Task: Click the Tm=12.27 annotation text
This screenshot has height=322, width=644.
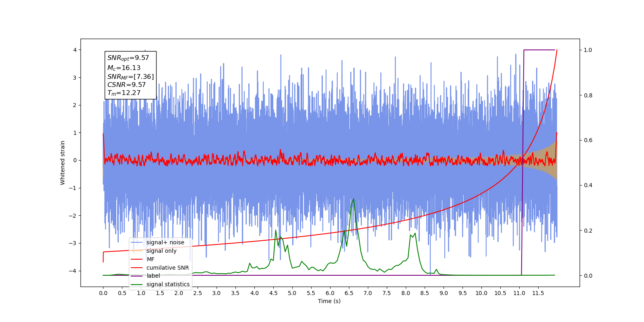Action: [124, 93]
